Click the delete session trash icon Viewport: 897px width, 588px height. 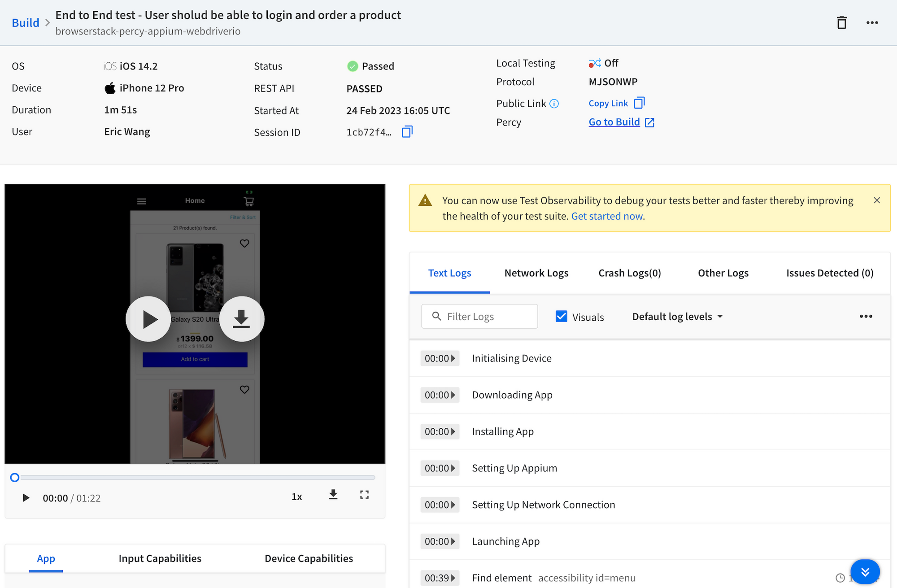[x=841, y=22]
